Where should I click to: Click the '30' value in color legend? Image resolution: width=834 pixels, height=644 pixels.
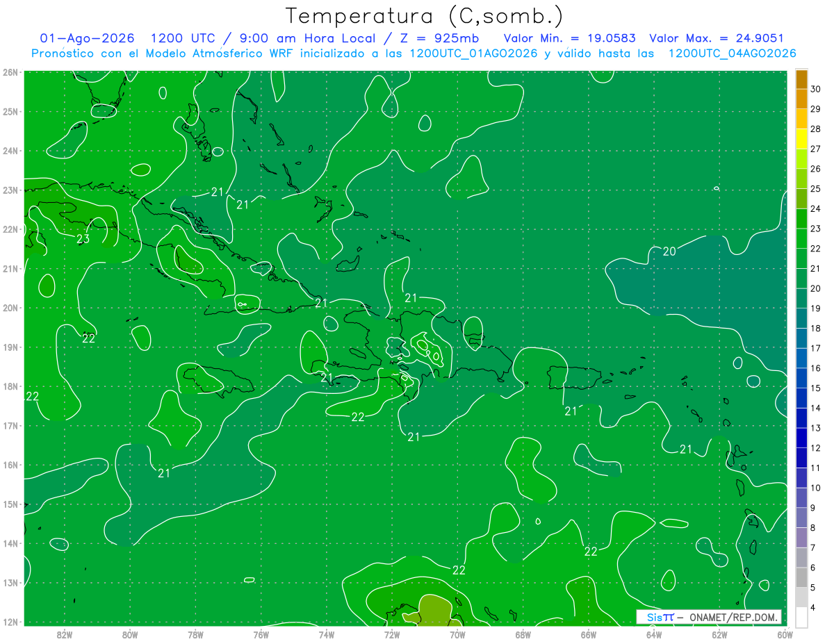pos(815,89)
